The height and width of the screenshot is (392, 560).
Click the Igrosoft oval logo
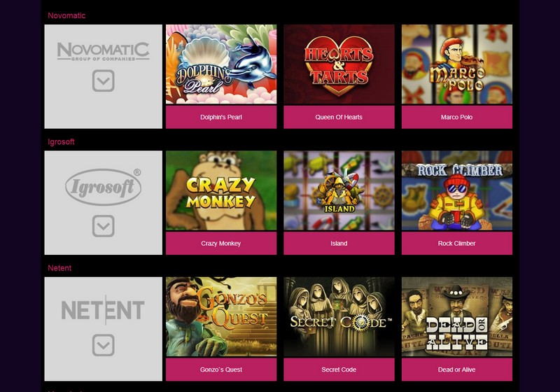click(x=103, y=187)
